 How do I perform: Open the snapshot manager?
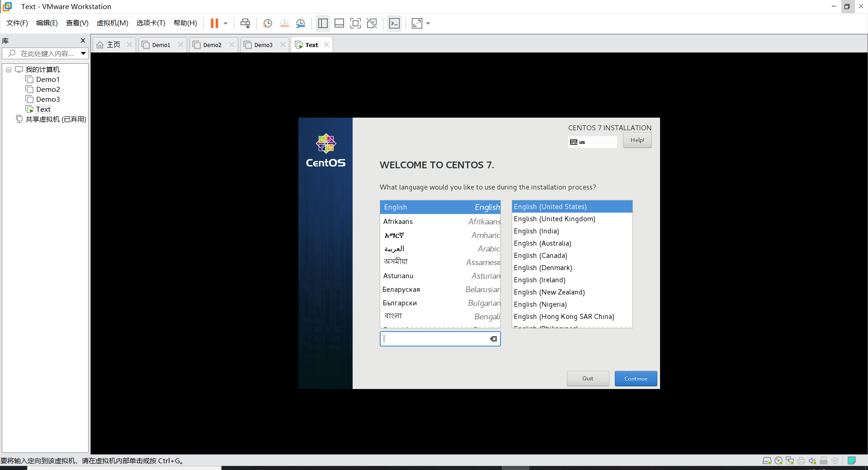(301, 24)
